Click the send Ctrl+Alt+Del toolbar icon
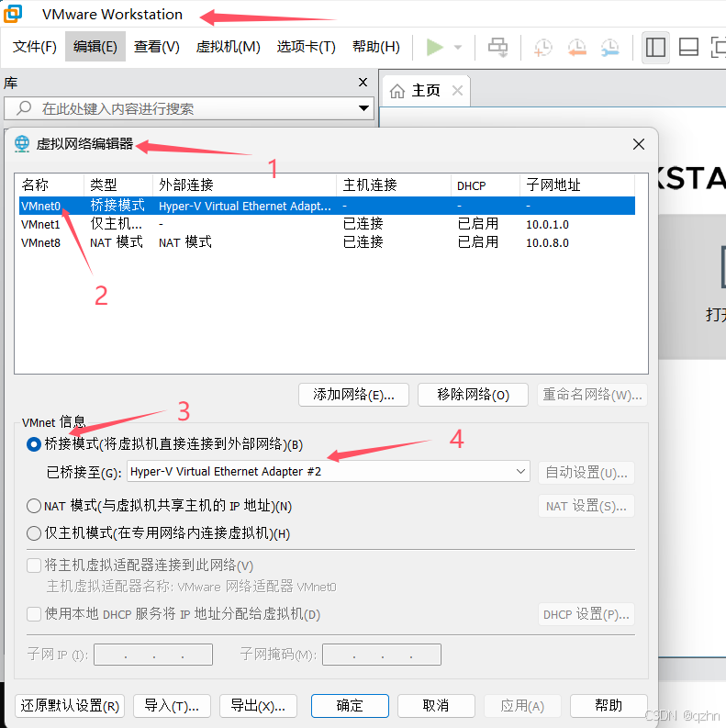This screenshot has height=728, width=726. (497, 47)
